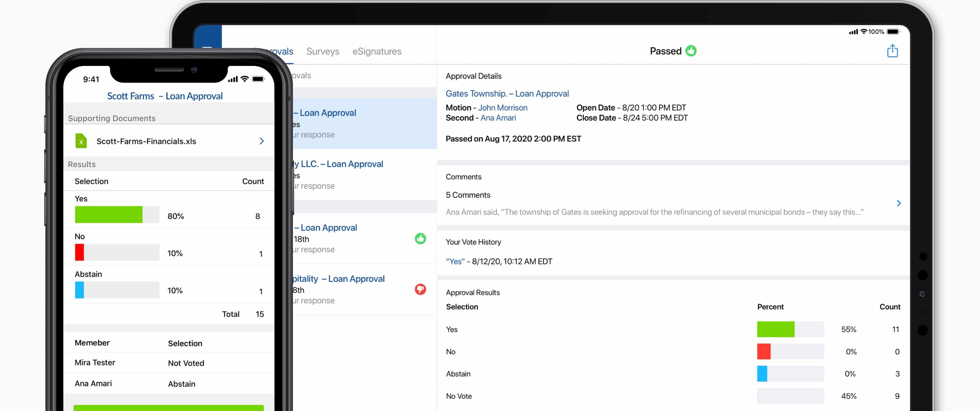
Task: Click the Ana Amari comment preview text
Action: coord(654,212)
